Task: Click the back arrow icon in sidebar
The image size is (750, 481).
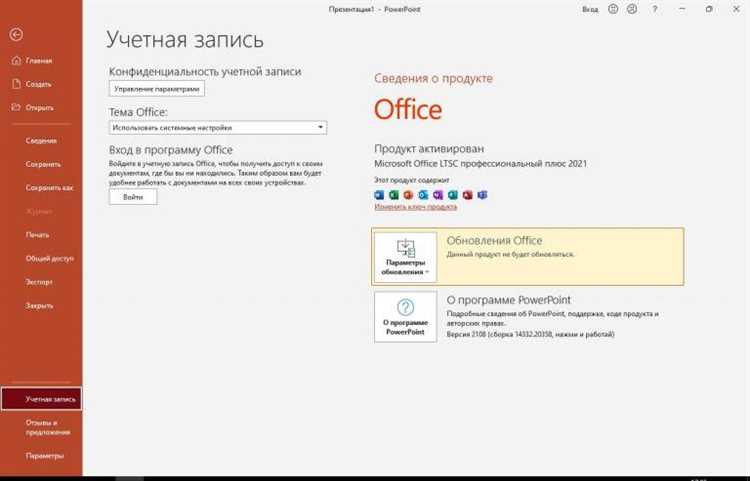Action: coord(16,34)
